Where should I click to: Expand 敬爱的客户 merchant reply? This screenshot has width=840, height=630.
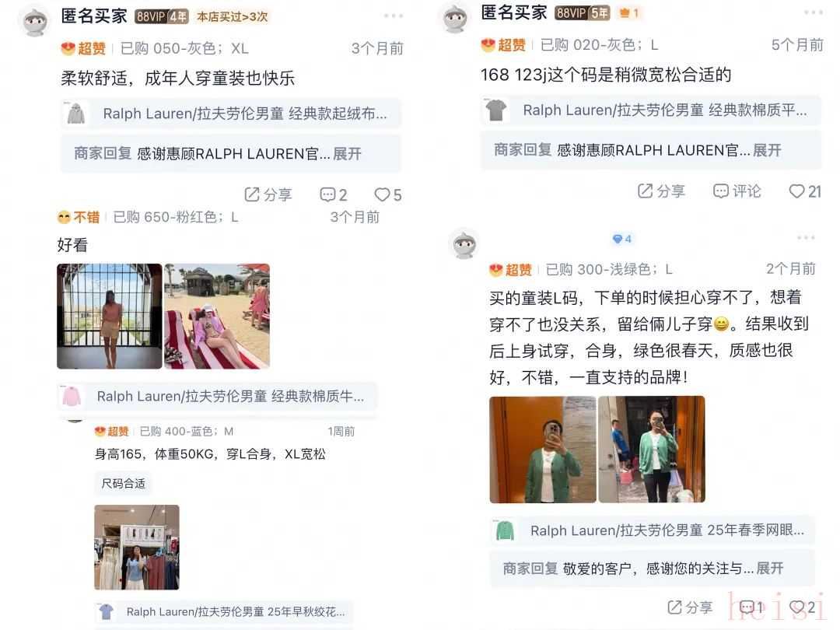click(x=770, y=568)
